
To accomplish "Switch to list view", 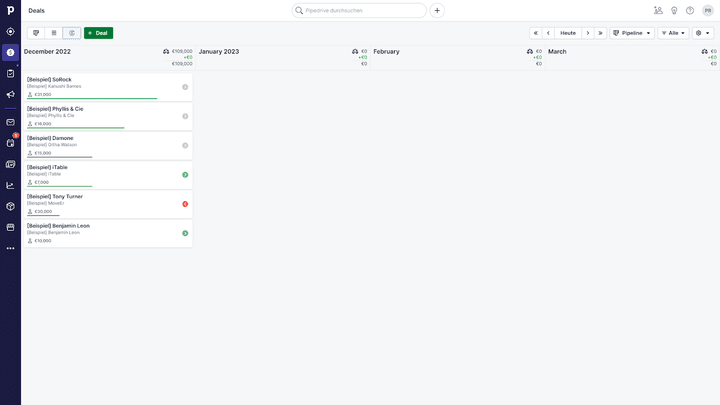I will pos(54,33).
